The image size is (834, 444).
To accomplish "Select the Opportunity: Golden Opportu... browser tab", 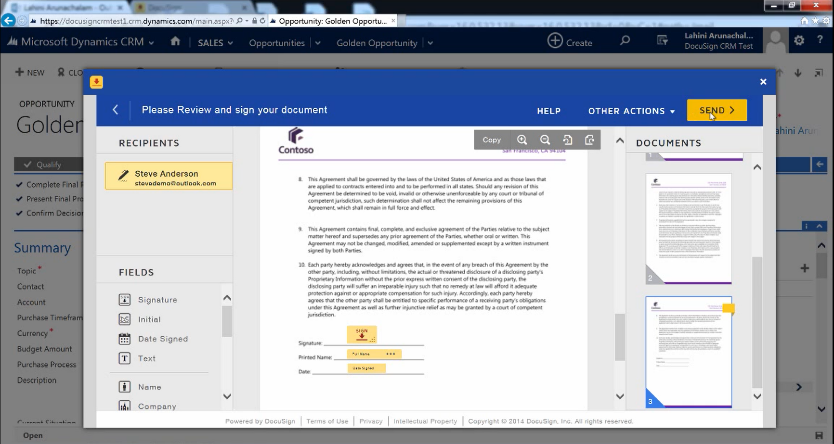I will point(332,21).
